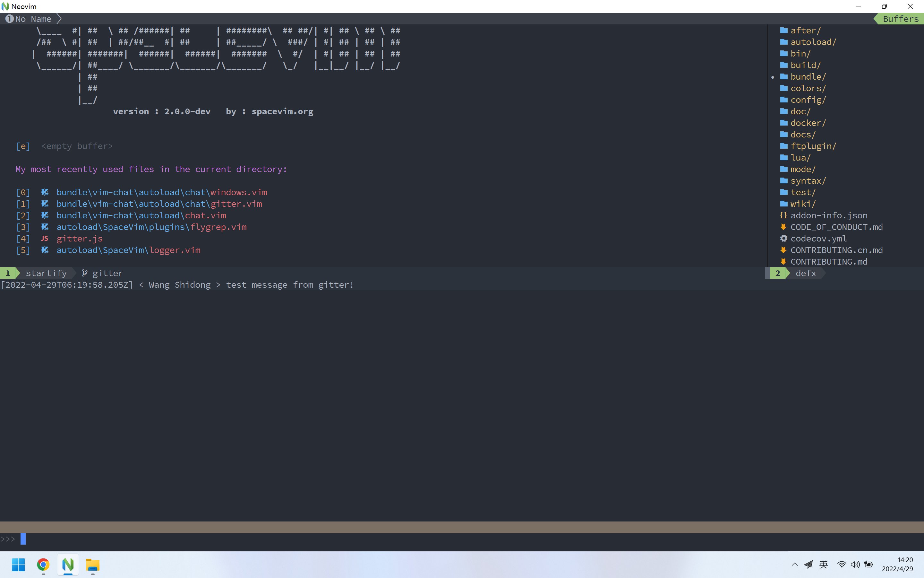Expand the test/ directory in defx
Viewport: 924px width, 578px height.
[x=803, y=192]
